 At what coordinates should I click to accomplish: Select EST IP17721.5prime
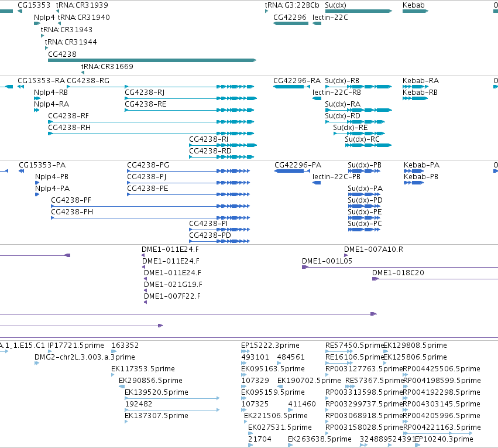coord(76,346)
